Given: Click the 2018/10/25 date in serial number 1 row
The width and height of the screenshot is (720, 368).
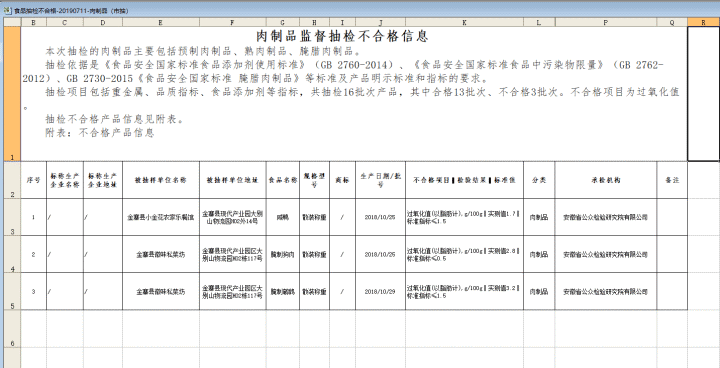Looking at the screenshot, I should coord(381,217).
